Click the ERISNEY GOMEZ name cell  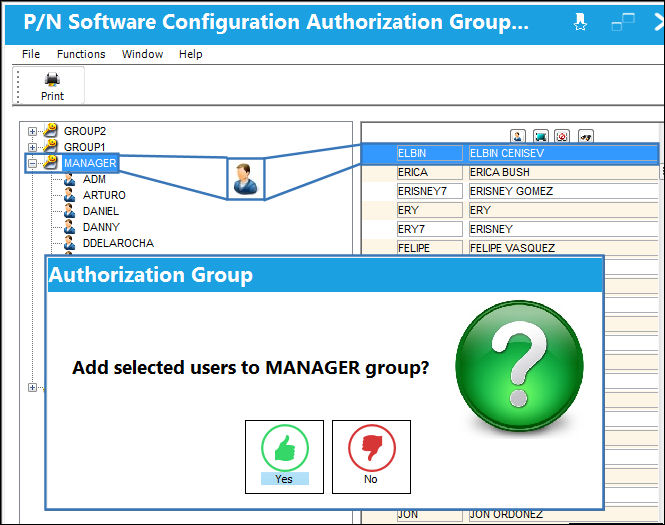563,191
